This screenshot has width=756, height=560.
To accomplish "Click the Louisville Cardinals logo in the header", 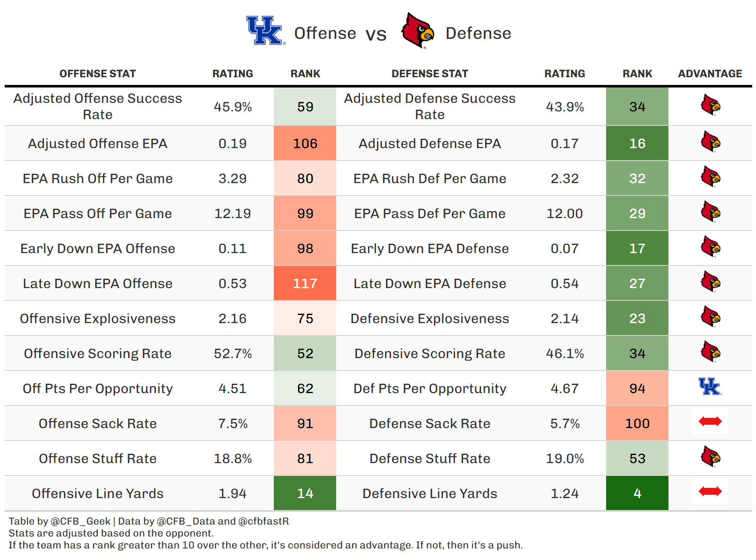I will 417,31.
